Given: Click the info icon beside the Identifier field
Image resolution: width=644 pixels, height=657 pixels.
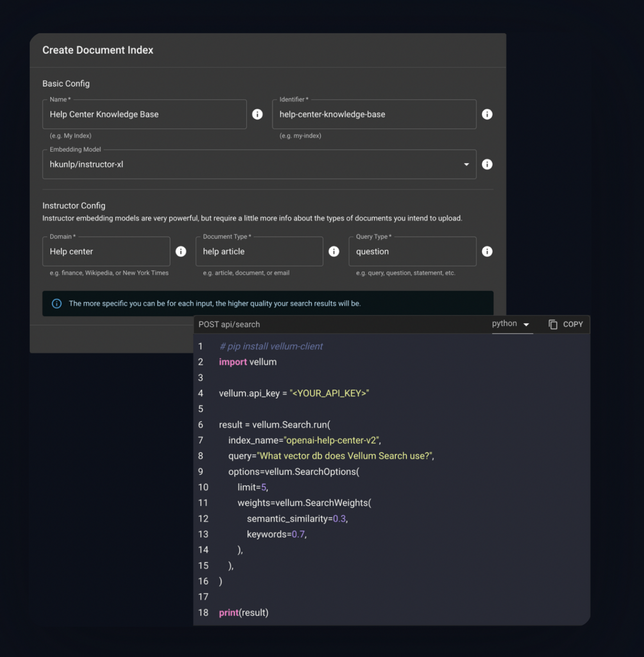Looking at the screenshot, I should coord(487,114).
